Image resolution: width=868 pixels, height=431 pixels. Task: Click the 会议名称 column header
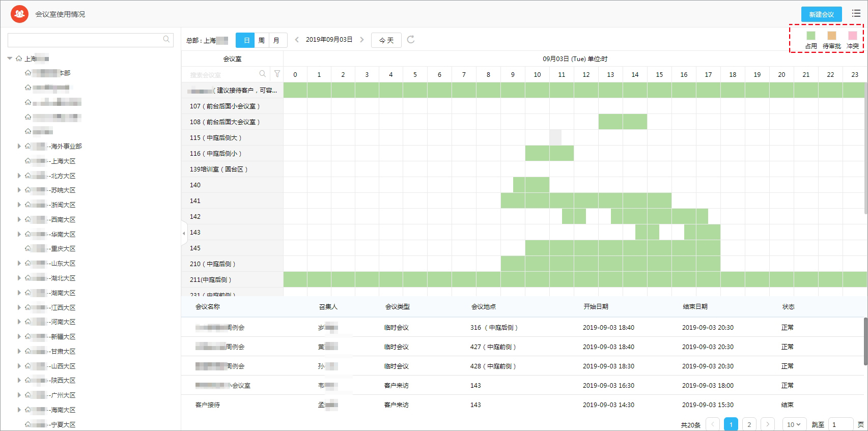[208, 306]
